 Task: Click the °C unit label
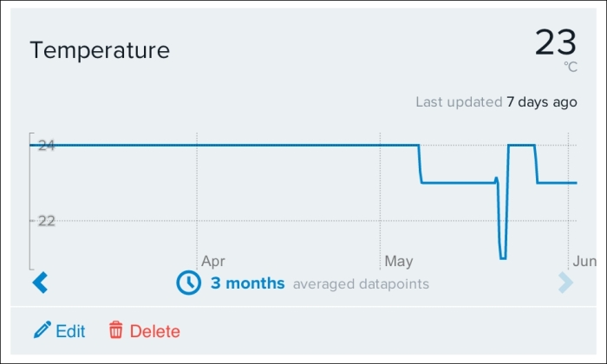tap(571, 67)
